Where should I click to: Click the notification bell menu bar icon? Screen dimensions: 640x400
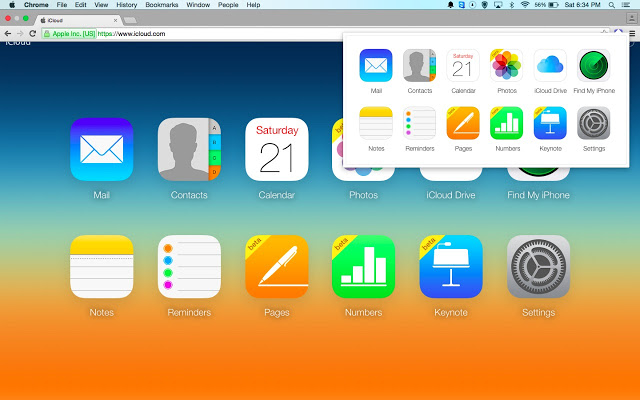[451, 5]
